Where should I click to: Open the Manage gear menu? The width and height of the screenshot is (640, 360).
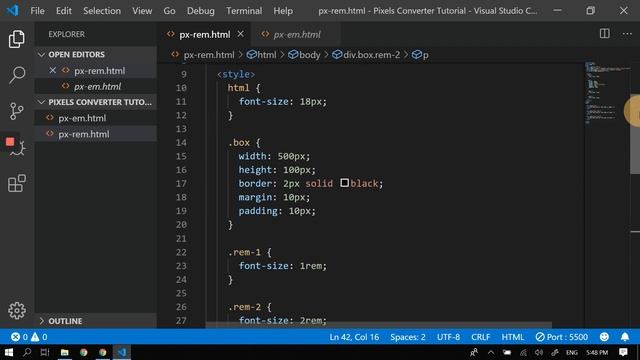pos(17,311)
